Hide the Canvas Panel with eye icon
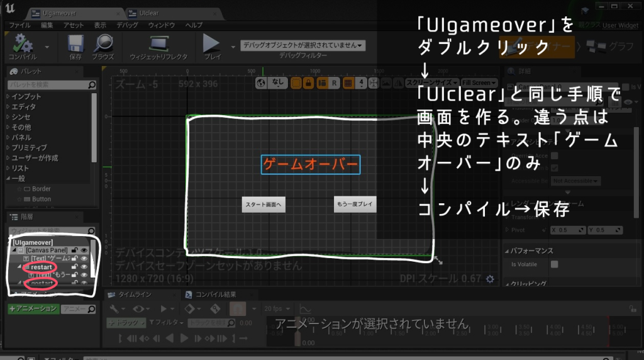The width and height of the screenshot is (644, 360). [84, 250]
